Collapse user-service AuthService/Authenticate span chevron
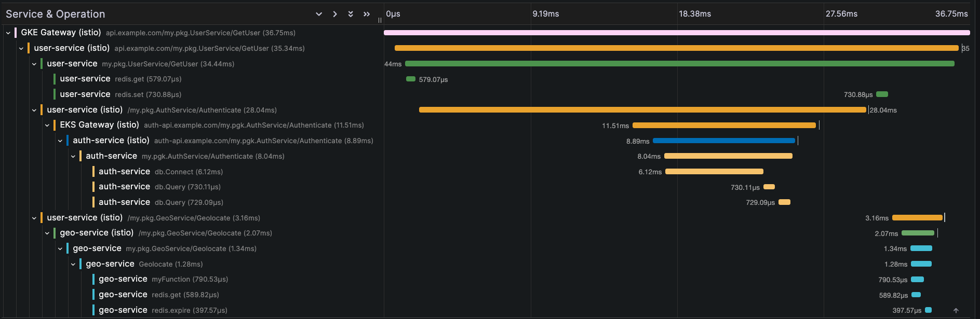Image resolution: width=980 pixels, height=319 pixels. tap(34, 110)
